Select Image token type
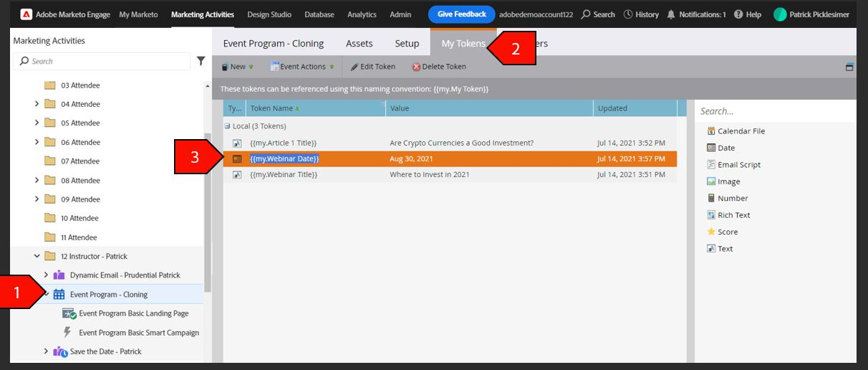 [723, 181]
